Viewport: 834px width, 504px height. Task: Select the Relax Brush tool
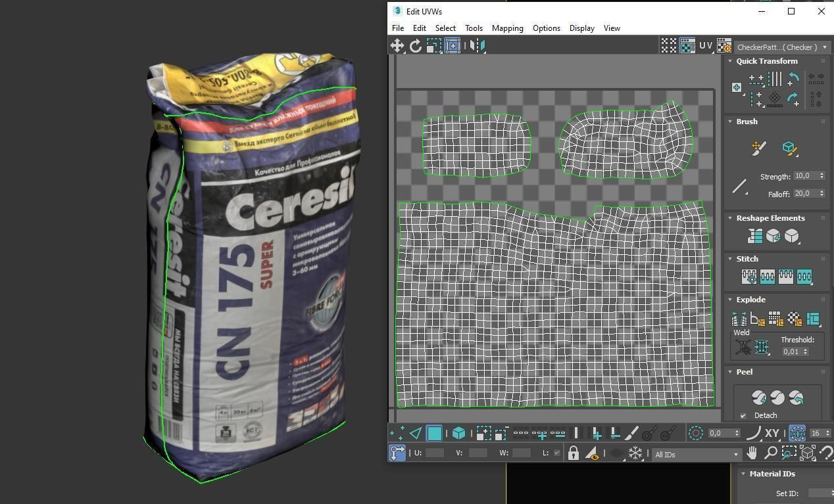(x=789, y=148)
